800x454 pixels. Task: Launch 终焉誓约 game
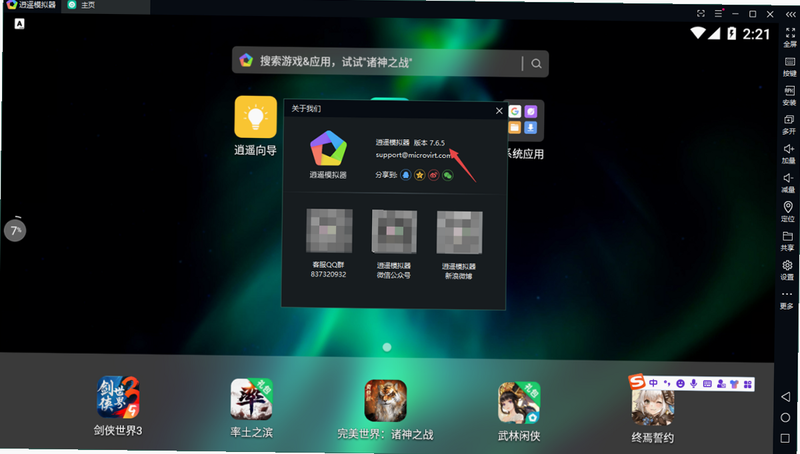click(x=653, y=406)
